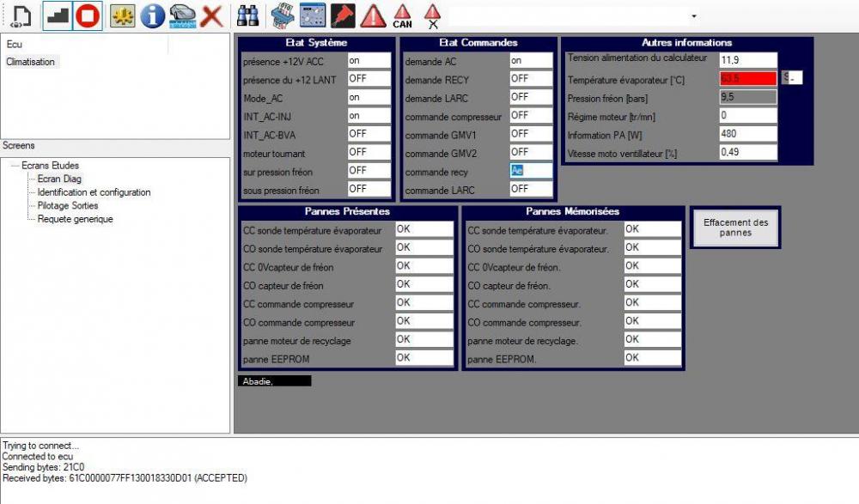Click the présence +12V ACC value field
The image size is (859, 504).
tap(369, 60)
